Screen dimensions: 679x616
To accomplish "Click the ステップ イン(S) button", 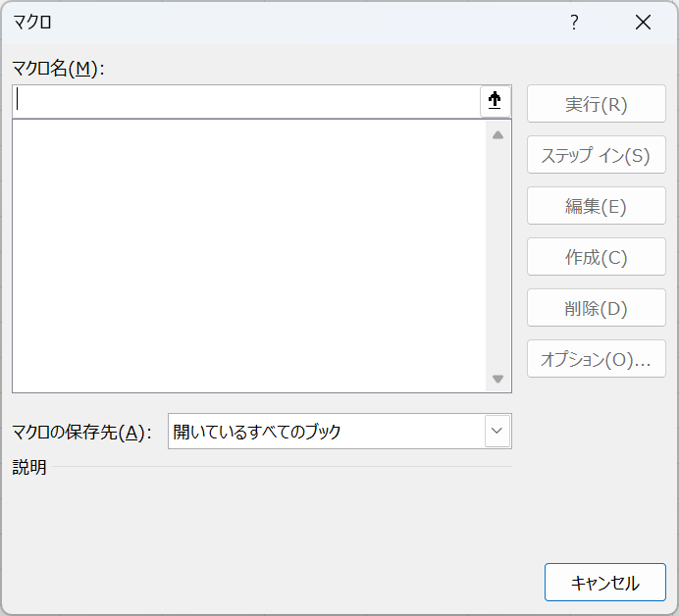I will (x=596, y=155).
